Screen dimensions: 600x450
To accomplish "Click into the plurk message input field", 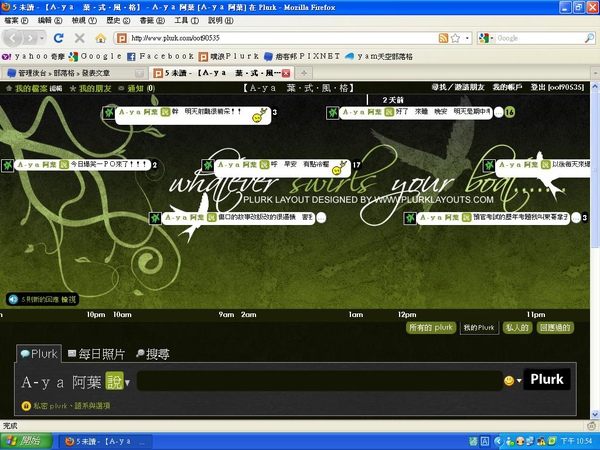I will 320,381.
